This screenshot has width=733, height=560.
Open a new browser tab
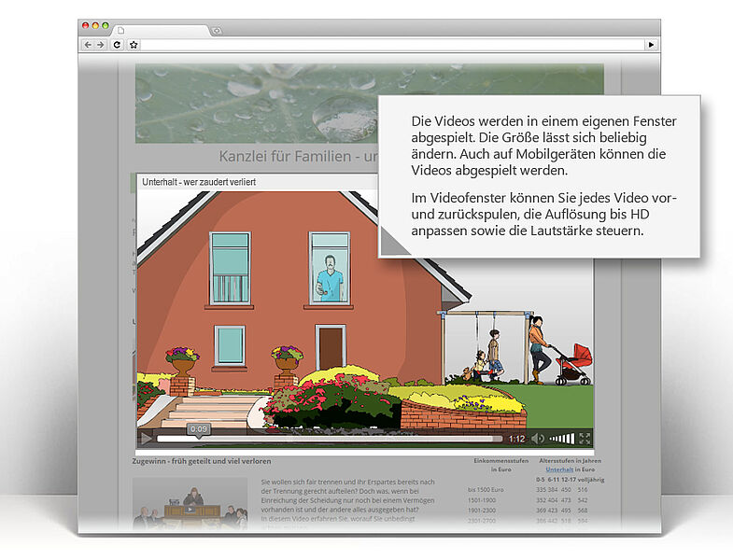(217, 30)
